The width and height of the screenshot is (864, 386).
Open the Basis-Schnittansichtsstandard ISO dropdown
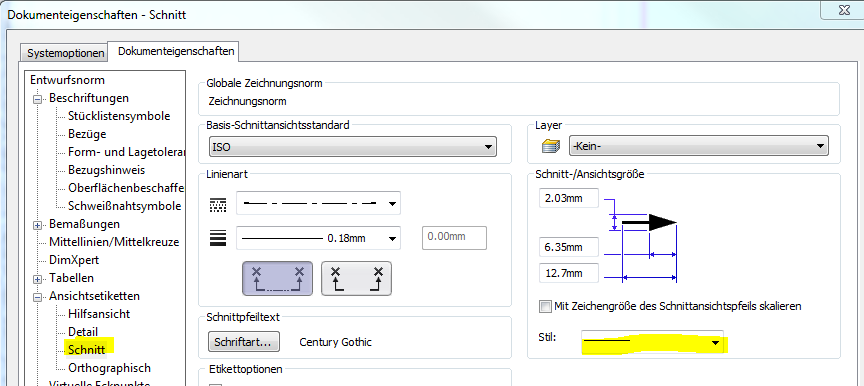tap(353, 147)
